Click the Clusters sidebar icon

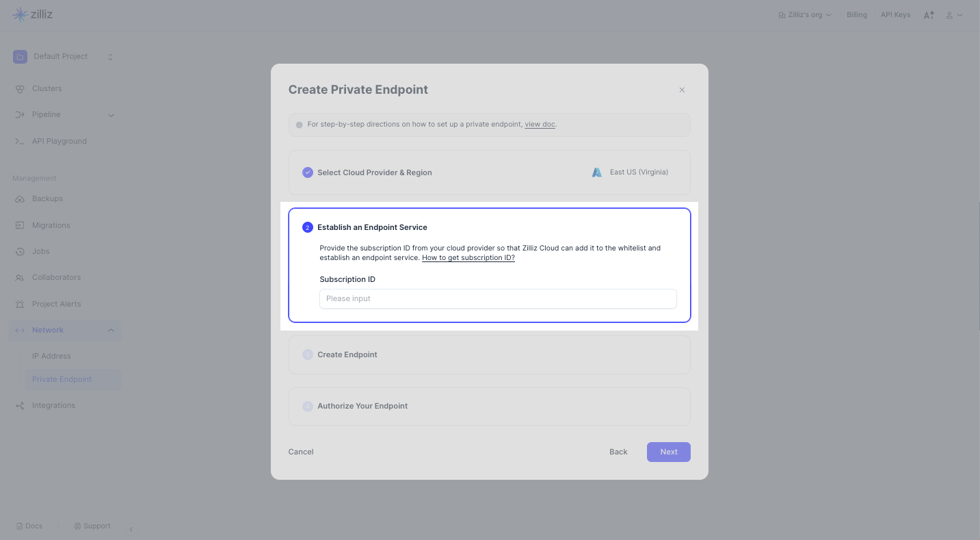[x=20, y=89]
